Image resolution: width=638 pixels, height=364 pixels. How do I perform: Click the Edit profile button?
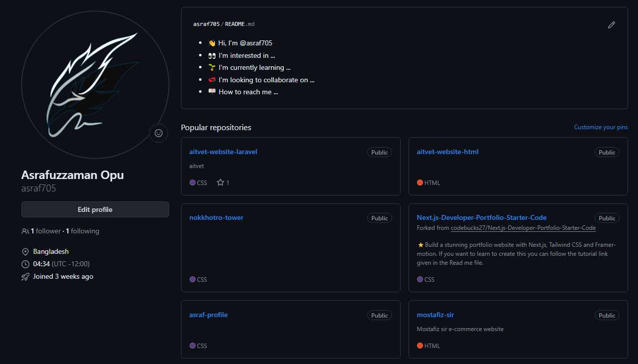click(x=95, y=209)
